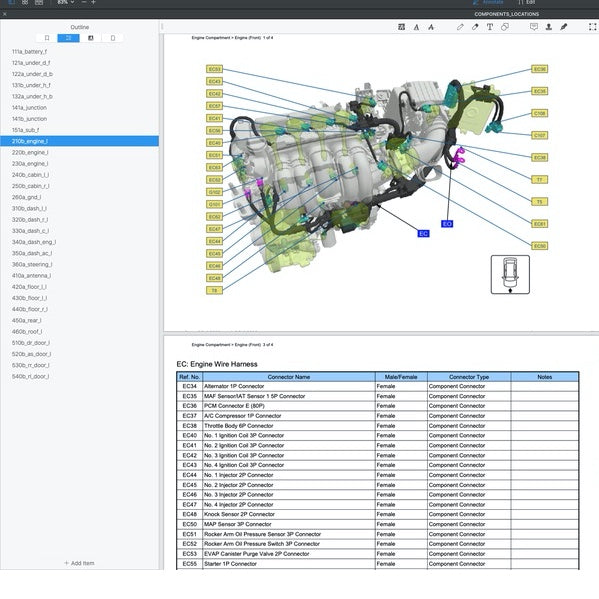The image size is (599, 599).
Task: Click the C108 connector label in diagram
Action: [x=539, y=113]
